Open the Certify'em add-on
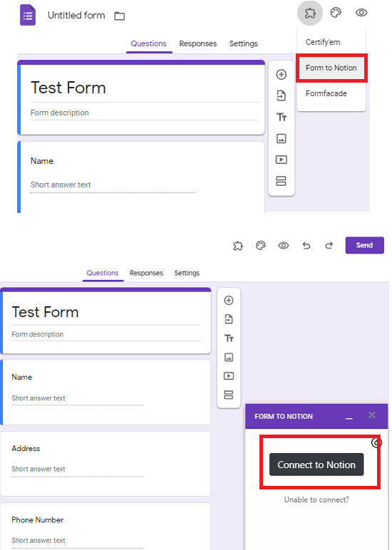 click(x=323, y=42)
